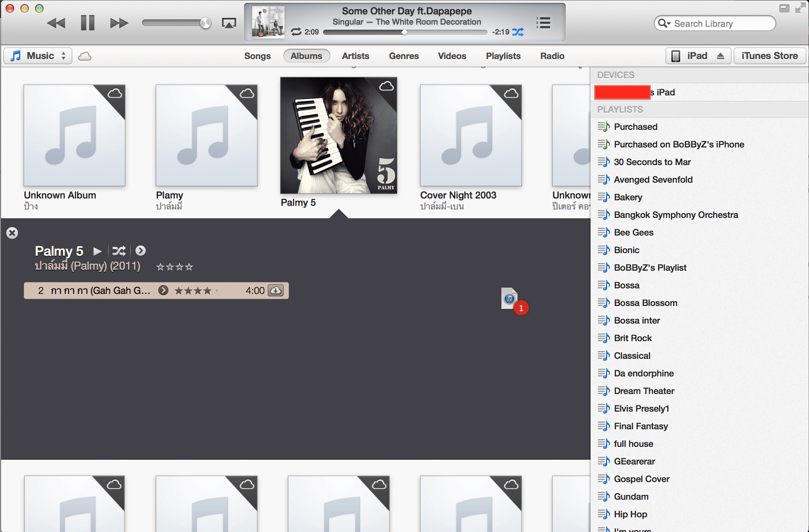
Task: Click the Search Library field
Action: (x=715, y=23)
